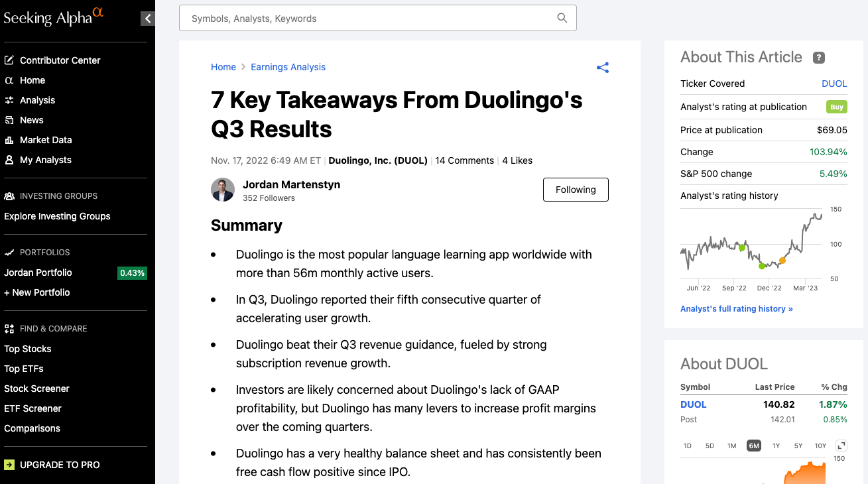The image size is (868, 484).
Task: Toggle the Following button
Action: [576, 190]
